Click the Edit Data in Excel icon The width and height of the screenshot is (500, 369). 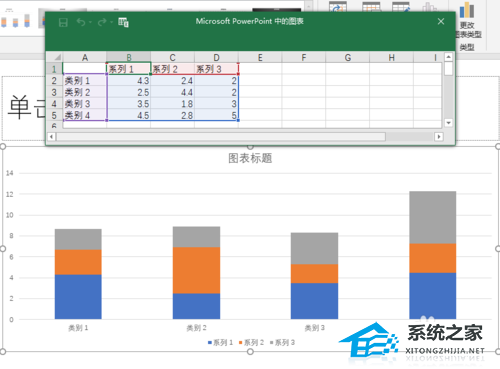pyautogui.click(x=123, y=22)
